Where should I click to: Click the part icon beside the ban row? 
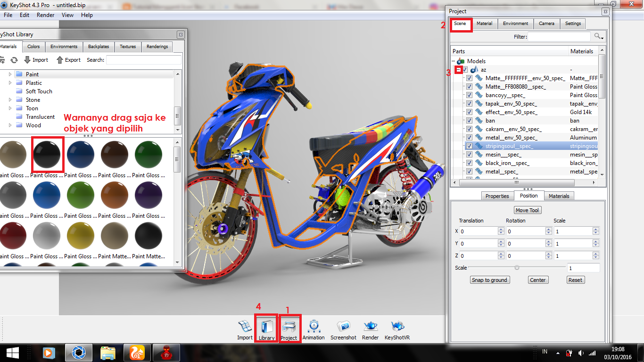(479, 121)
